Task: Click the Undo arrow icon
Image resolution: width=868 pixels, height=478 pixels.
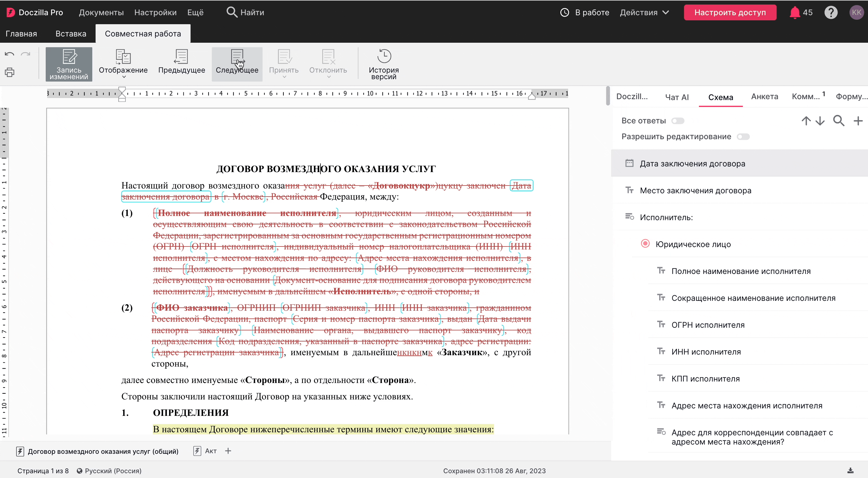Action: (x=10, y=54)
